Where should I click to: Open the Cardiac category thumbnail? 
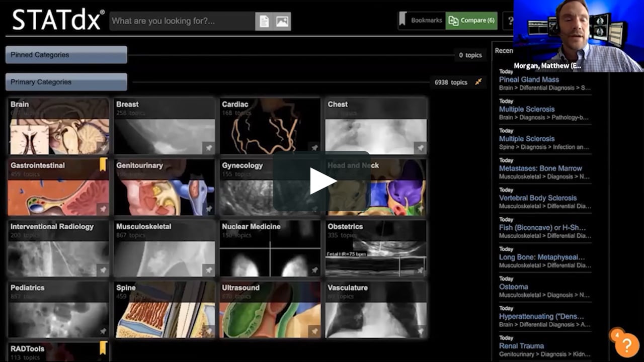coord(270,126)
